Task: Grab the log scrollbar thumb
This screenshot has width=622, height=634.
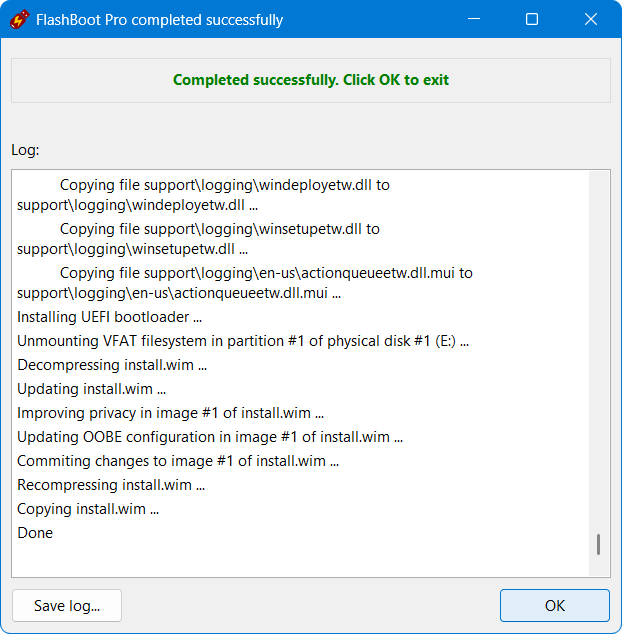Action: [598, 544]
